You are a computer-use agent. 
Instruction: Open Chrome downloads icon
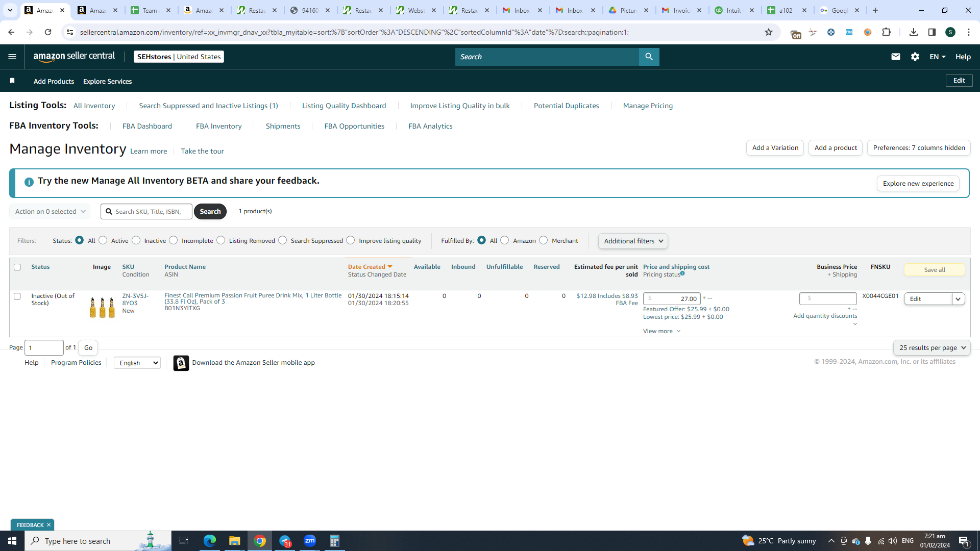(x=914, y=32)
